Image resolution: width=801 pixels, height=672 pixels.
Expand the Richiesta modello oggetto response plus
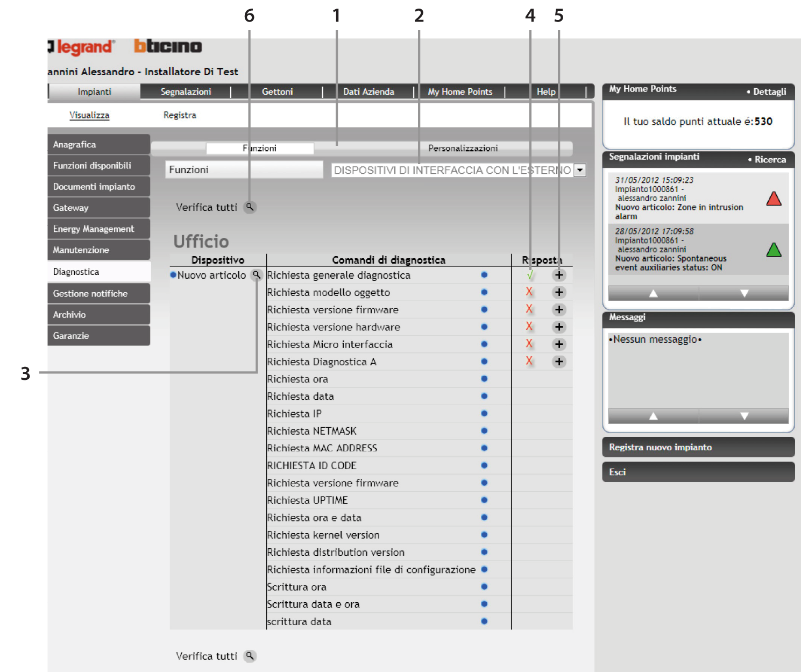pos(559,292)
